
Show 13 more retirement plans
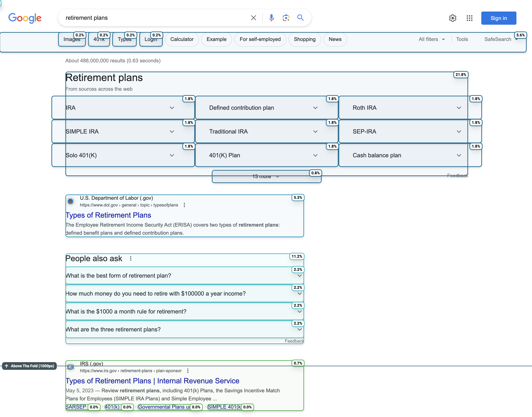pyautogui.click(x=266, y=176)
